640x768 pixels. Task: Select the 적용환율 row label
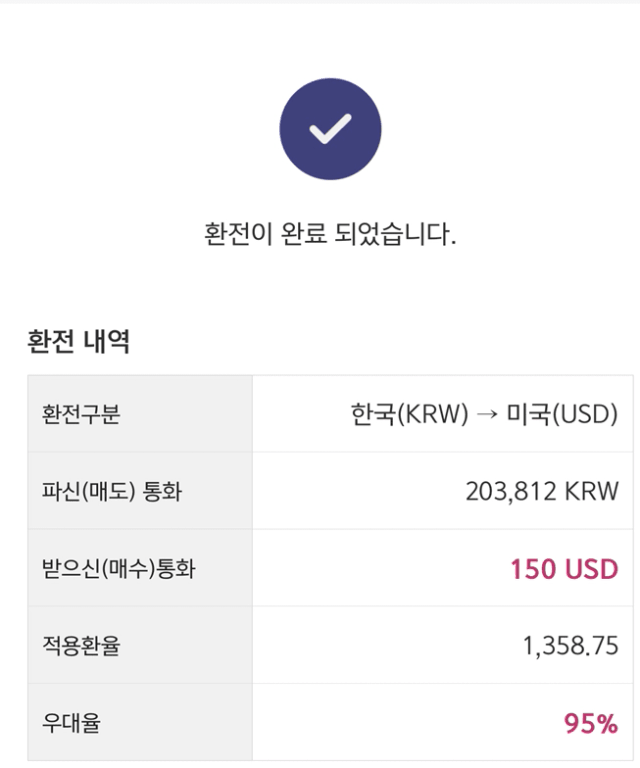[81, 645]
